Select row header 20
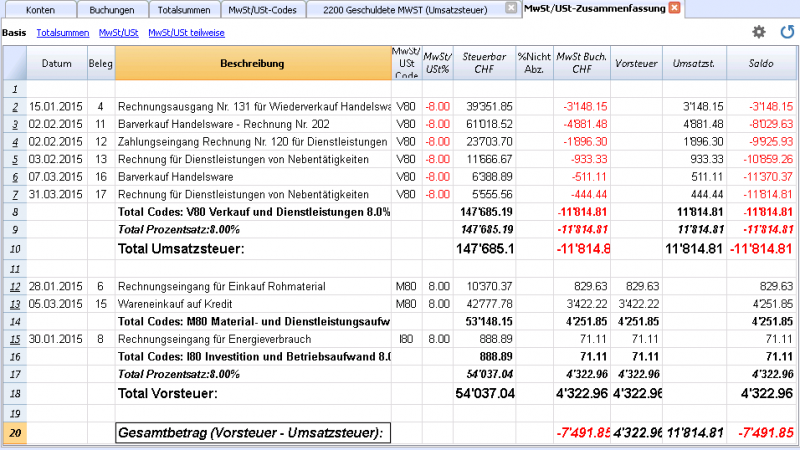The image size is (800, 450). pos(15,433)
